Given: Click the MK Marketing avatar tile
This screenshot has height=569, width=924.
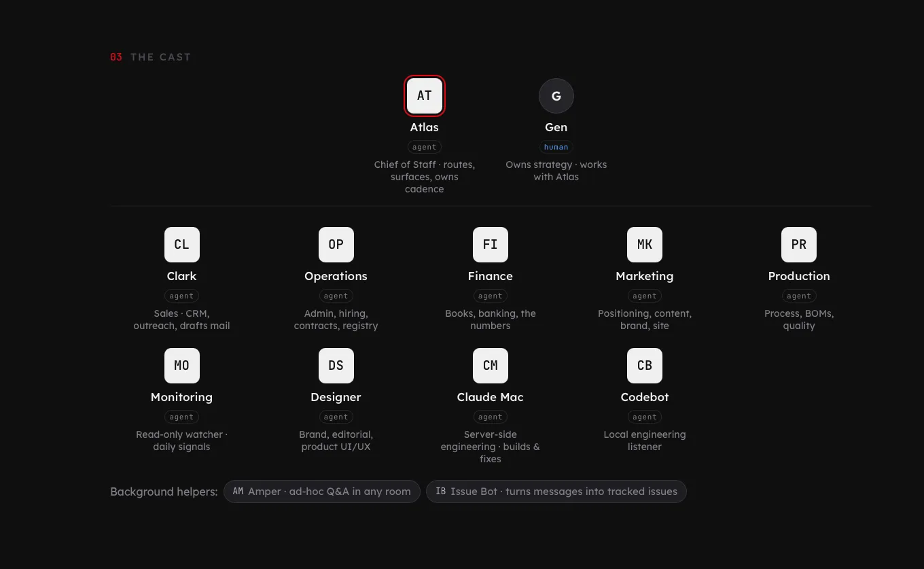Looking at the screenshot, I should coord(645,245).
